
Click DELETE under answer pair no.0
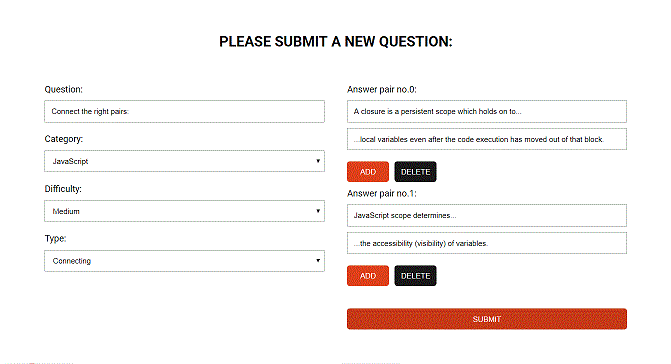(415, 172)
